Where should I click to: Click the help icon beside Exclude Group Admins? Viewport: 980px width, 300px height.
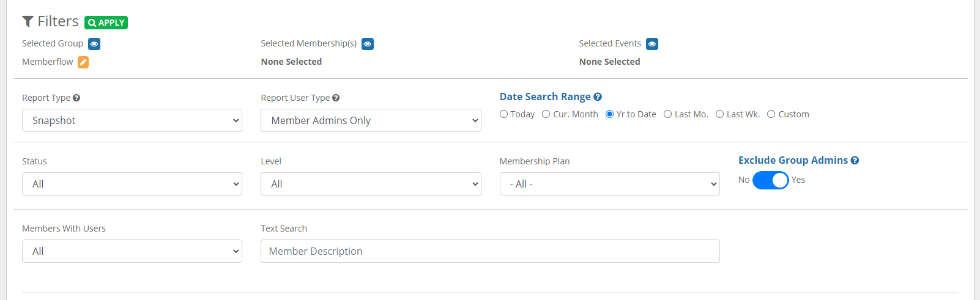855,160
